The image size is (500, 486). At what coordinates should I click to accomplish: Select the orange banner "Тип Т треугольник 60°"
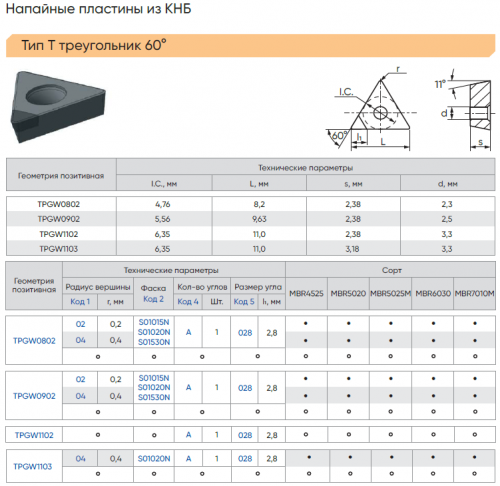(x=251, y=45)
